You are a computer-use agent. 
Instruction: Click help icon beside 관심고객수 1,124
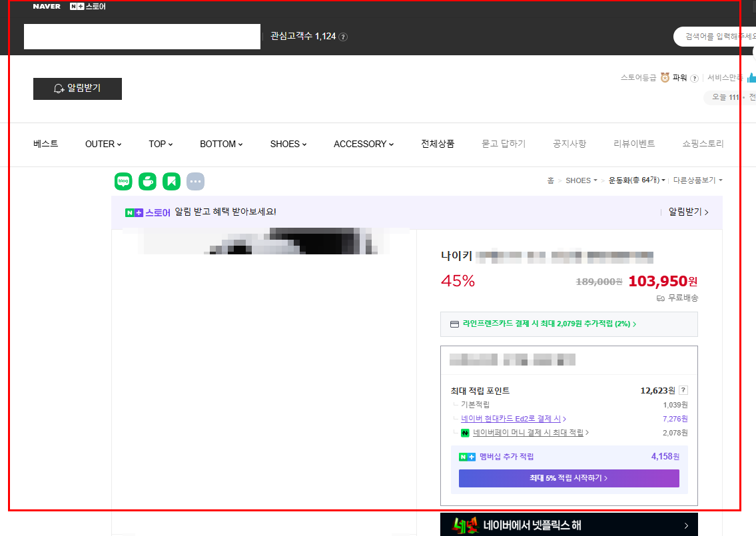click(343, 37)
